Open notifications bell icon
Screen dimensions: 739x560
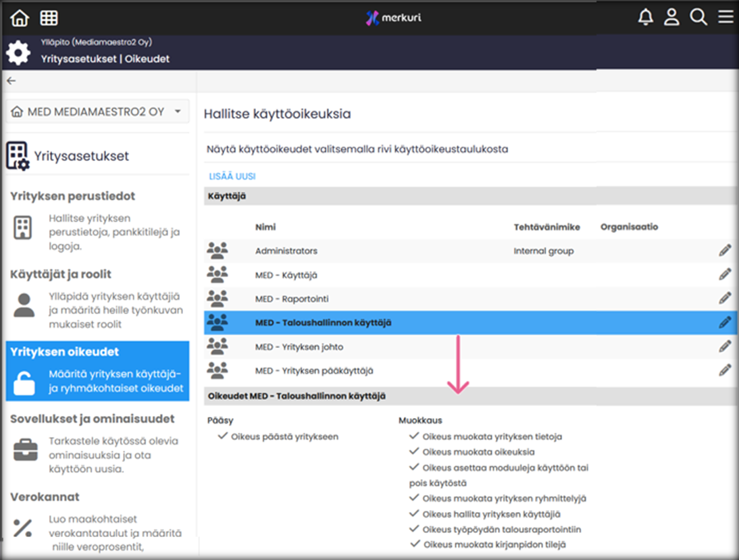(646, 18)
